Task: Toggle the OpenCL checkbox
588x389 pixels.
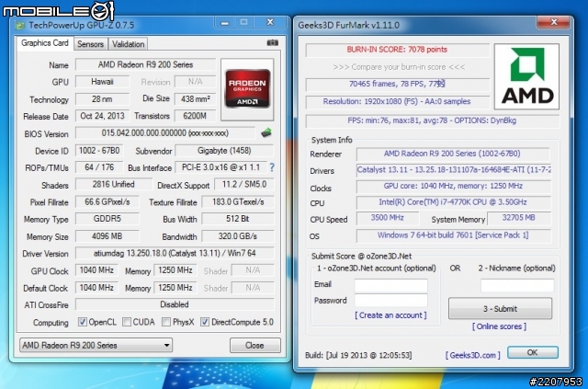Action: 82,322
